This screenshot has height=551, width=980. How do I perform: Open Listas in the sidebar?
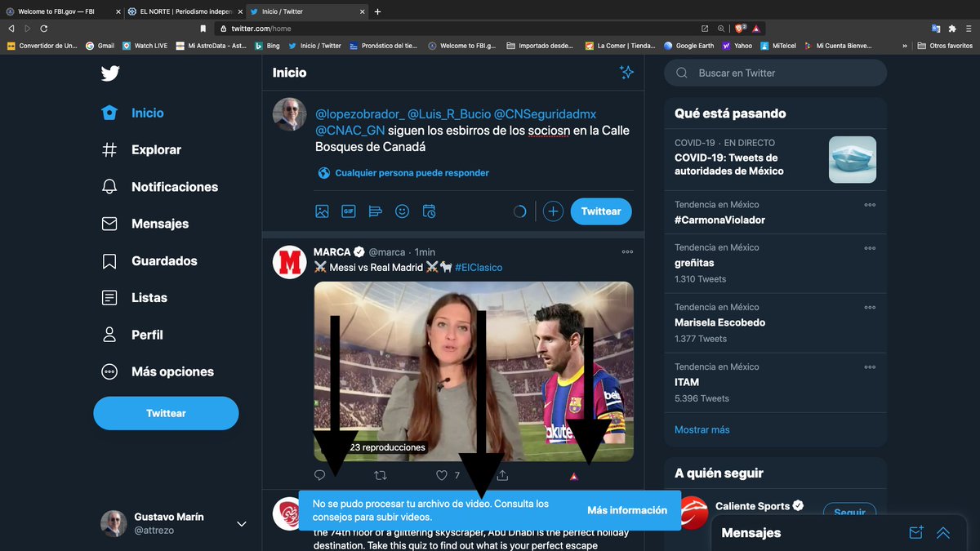[134, 298]
